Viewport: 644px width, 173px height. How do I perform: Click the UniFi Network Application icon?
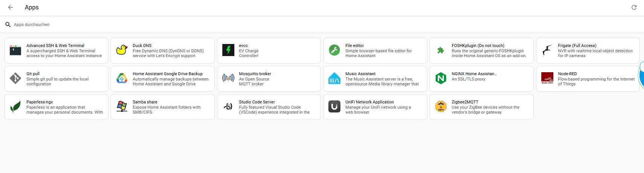point(334,106)
